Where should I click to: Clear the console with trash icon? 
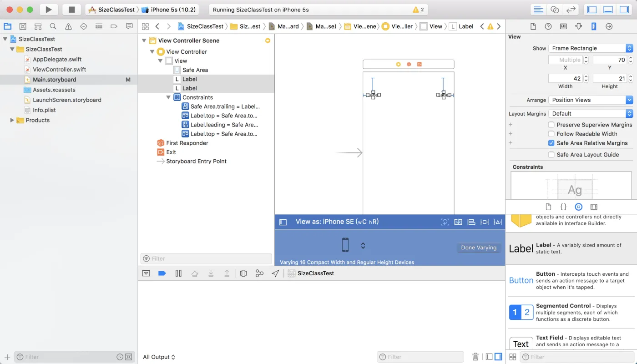click(x=475, y=357)
